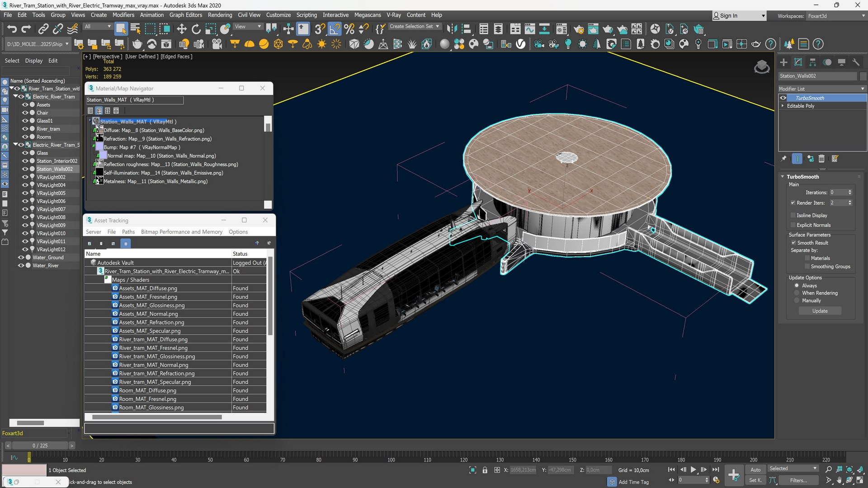
Task: Click the Update button in TurboSmooth
Action: [x=820, y=311]
